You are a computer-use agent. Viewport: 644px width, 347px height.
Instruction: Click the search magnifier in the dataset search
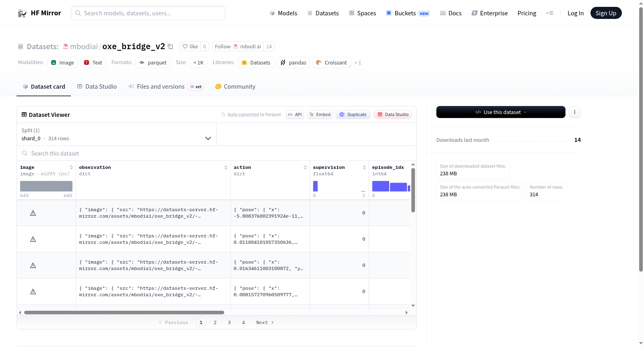[25, 153]
